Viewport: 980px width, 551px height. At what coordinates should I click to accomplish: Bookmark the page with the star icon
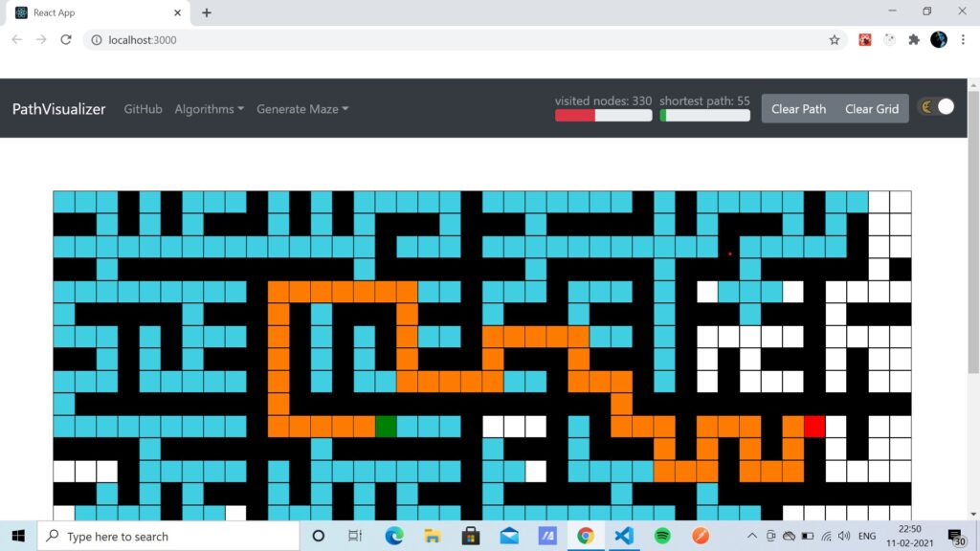[834, 39]
